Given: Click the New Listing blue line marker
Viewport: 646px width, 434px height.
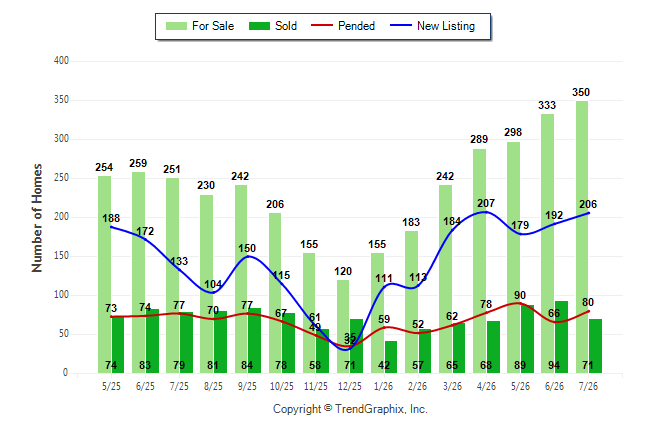Looking at the screenshot, I should coord(401,25).
